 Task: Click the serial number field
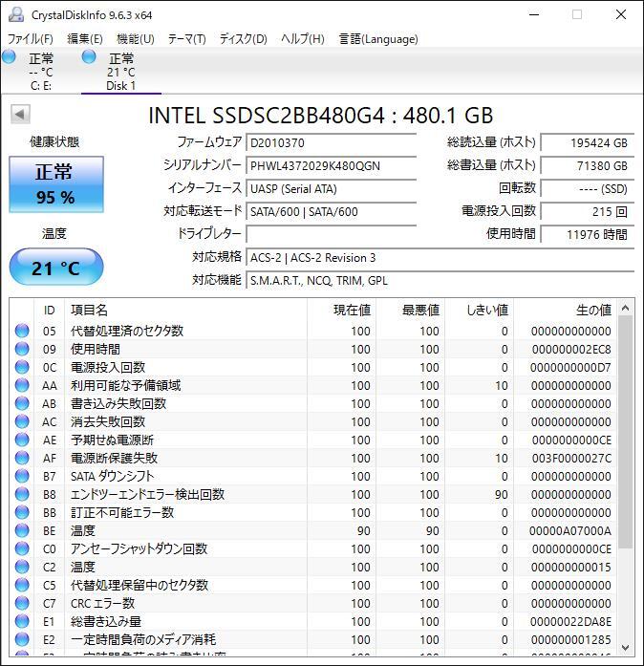tap(331, 165)
